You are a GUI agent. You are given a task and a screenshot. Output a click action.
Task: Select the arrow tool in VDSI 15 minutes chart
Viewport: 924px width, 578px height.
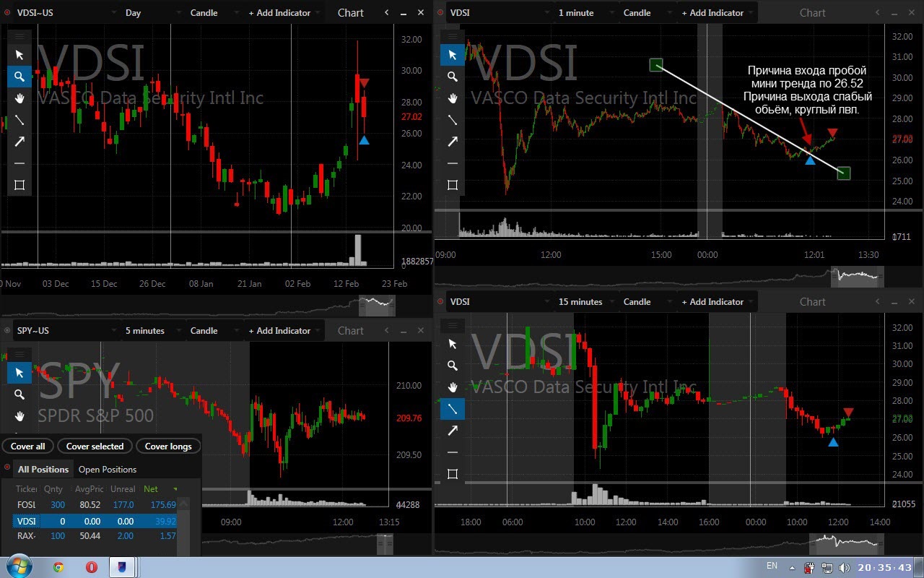pyautogui.click(x=453, y=431)
